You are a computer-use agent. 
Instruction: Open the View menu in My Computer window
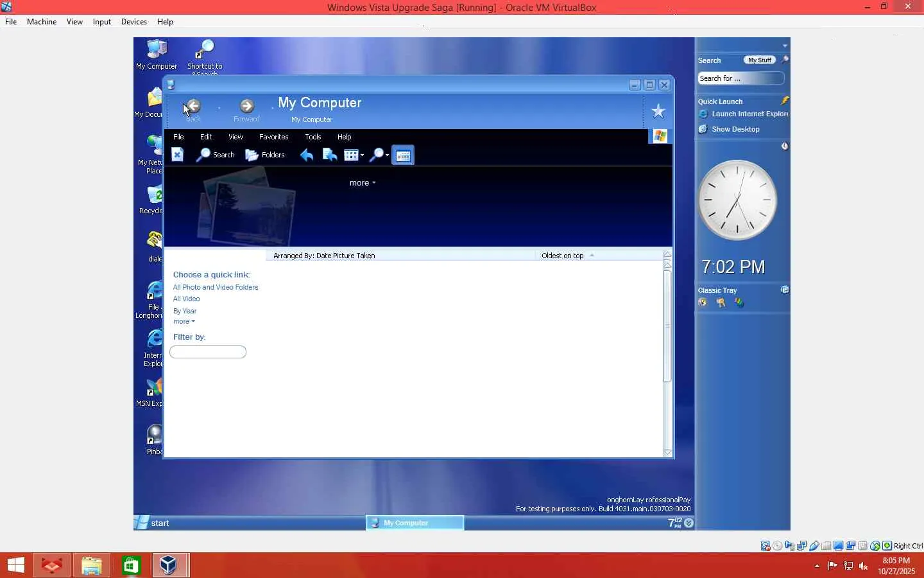(235, 137)
